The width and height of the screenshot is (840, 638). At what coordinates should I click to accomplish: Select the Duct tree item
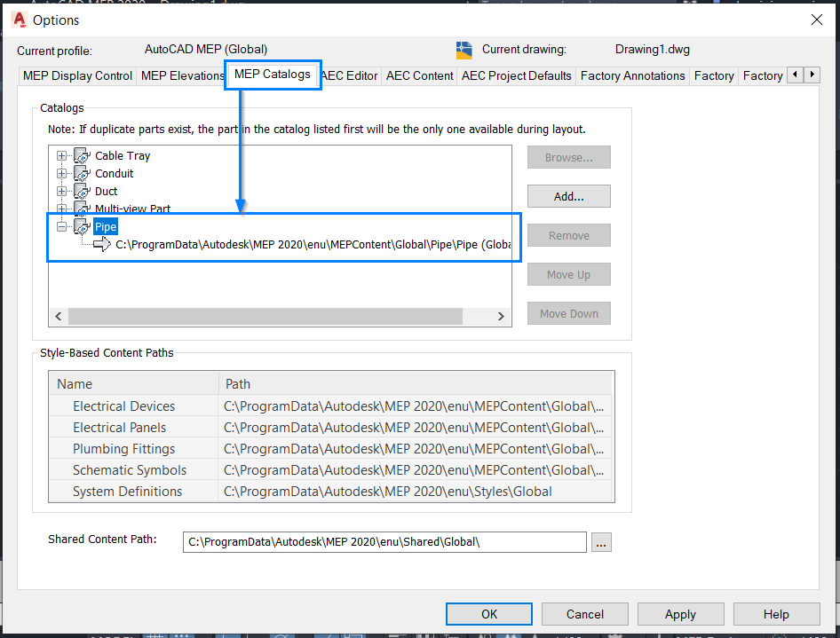point(106,191)
